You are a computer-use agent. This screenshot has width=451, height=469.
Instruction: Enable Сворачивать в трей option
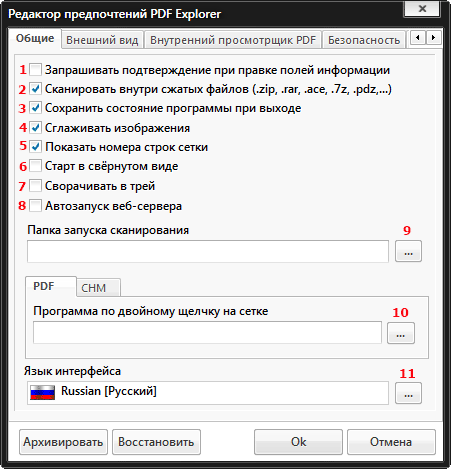35,186
